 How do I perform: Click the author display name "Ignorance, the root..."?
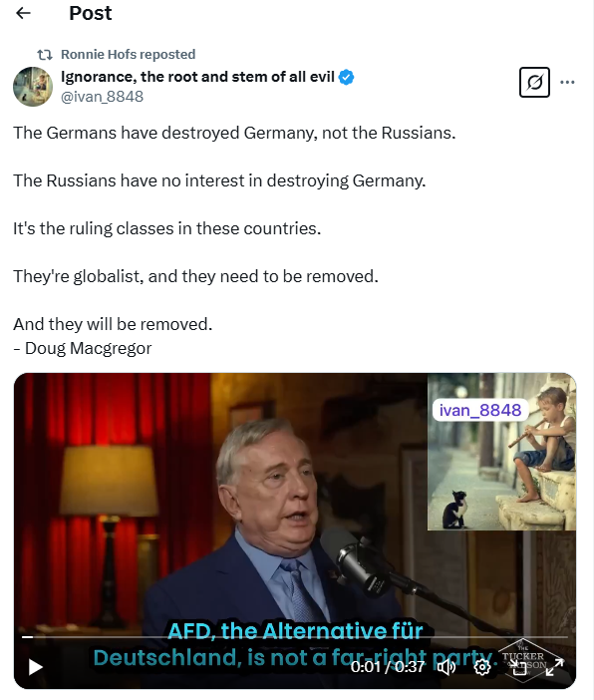tap(197, 77)
